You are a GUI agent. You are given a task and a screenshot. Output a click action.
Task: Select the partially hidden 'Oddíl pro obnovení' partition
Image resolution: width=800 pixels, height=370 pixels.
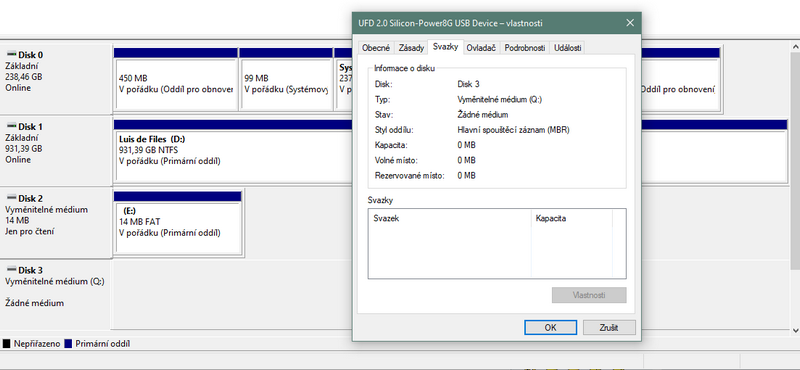tap(680, 79)
